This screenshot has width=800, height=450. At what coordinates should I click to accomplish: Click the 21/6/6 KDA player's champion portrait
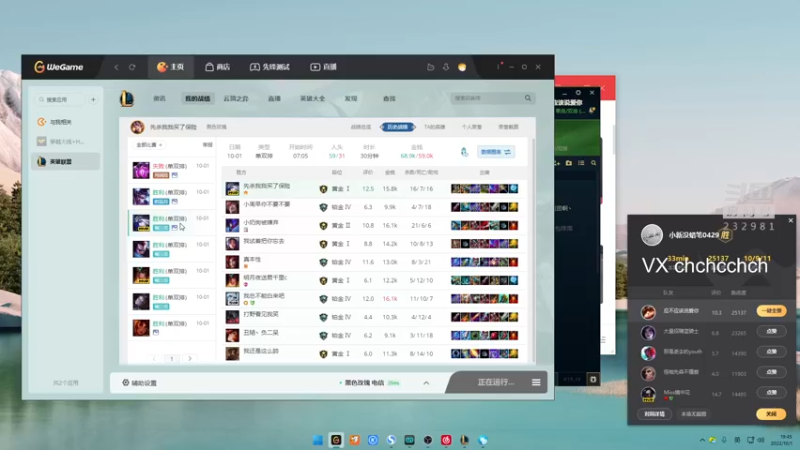(232, 225)
